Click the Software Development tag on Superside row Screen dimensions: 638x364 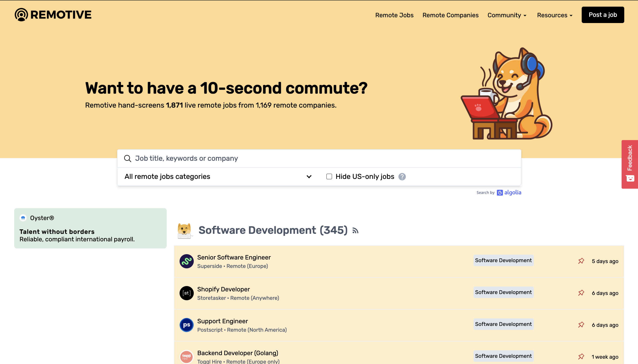pos(503,261)
